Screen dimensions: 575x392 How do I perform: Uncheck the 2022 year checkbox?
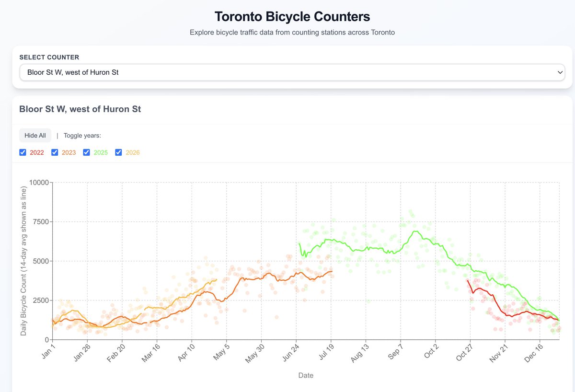[x=23, y=152]
